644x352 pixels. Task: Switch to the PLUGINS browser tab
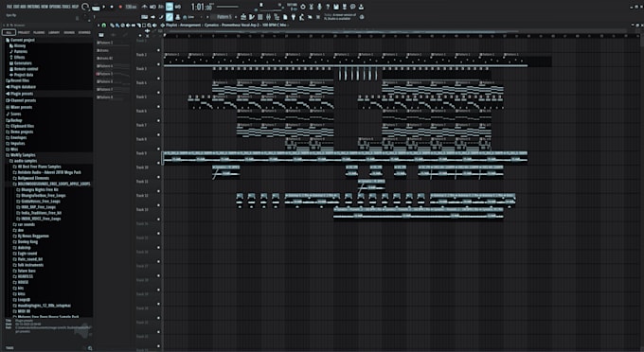point(39,32)
